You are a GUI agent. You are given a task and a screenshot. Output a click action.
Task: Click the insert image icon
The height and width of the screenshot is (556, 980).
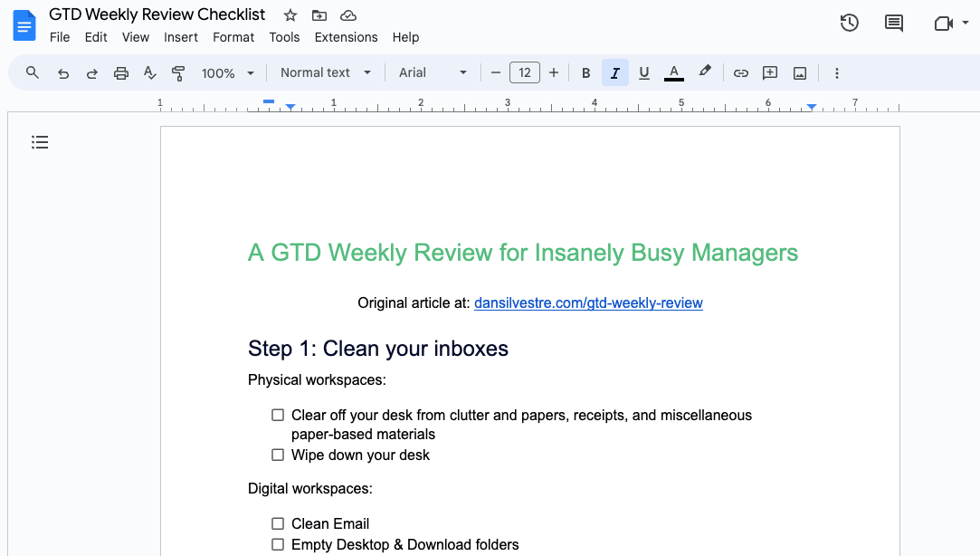coord(800,73)
